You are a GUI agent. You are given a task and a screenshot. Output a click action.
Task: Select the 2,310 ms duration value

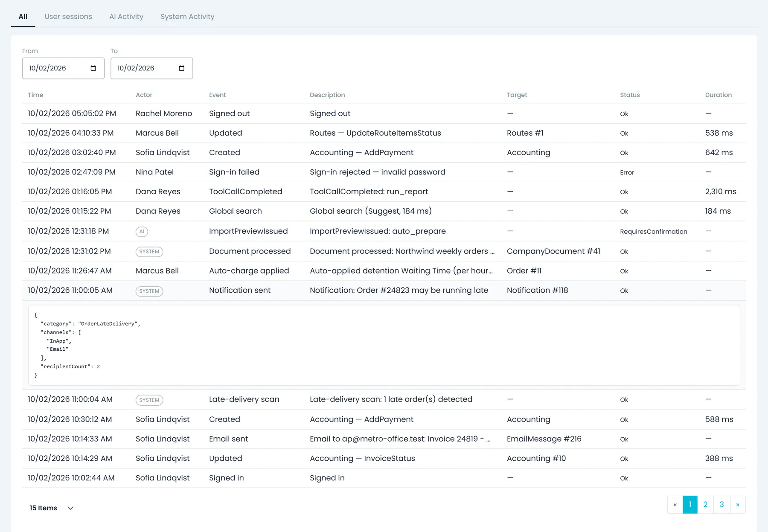(x=721, y=192)
